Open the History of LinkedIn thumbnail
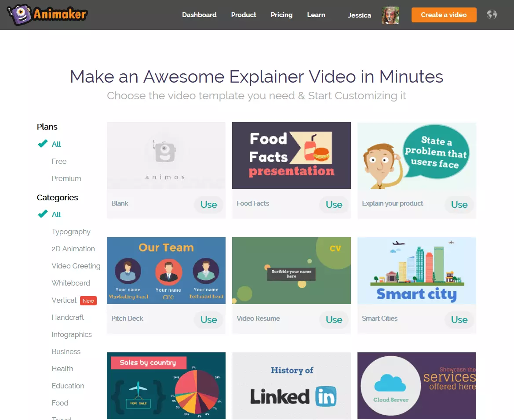The image size is (514, 420). 291,385
